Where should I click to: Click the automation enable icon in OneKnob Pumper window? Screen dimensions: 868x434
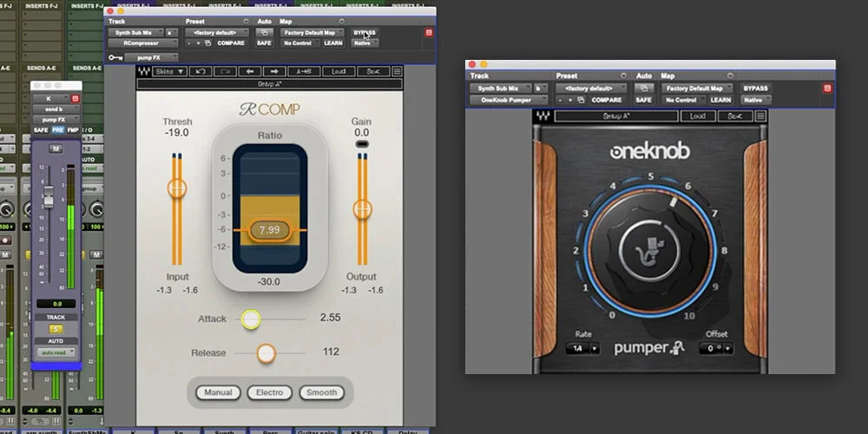[x=644, y=89]
